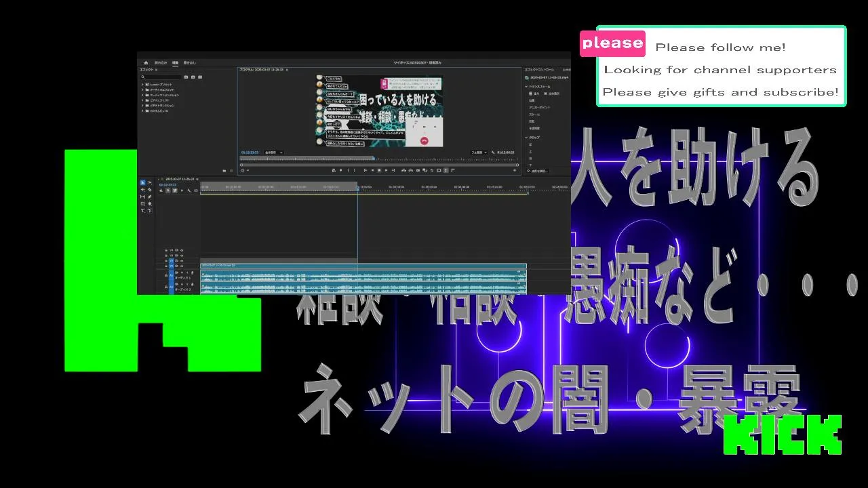
Task: Click Go to In point button
Action: pos(366,170)
